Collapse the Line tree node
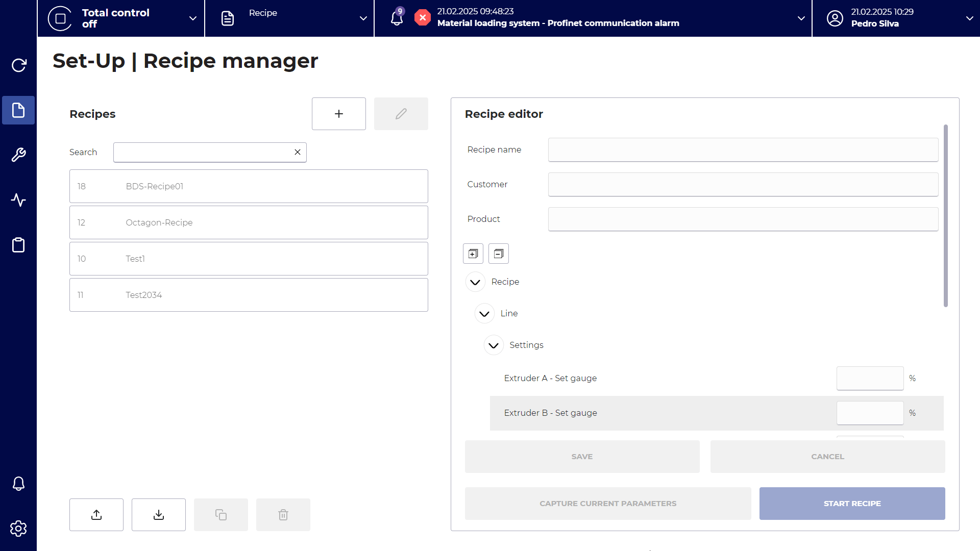This screenshot has height=551, width=980. [484, 313]
